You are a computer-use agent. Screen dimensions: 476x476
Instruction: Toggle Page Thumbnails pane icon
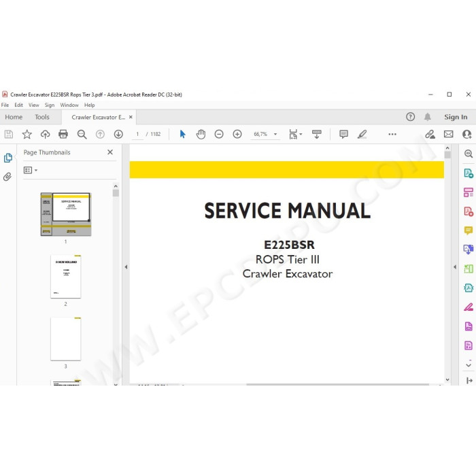tap(8, 158)
